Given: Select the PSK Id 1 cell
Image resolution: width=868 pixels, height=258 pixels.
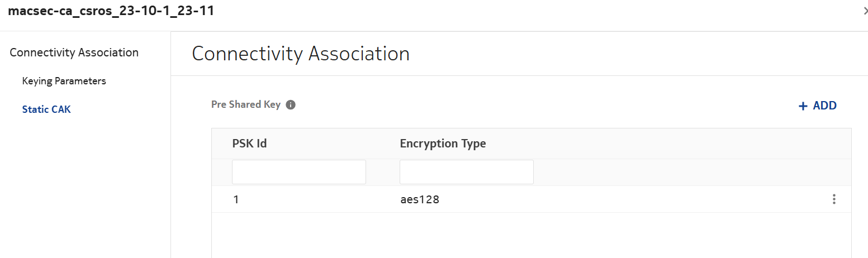Looking at the screenshot, I should point(236,199).
